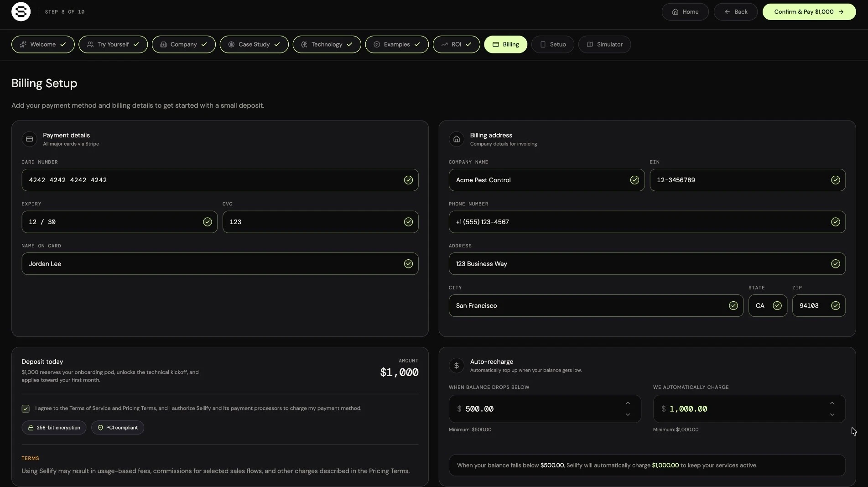Click the shield icon on PCI compliant badge

100,428
